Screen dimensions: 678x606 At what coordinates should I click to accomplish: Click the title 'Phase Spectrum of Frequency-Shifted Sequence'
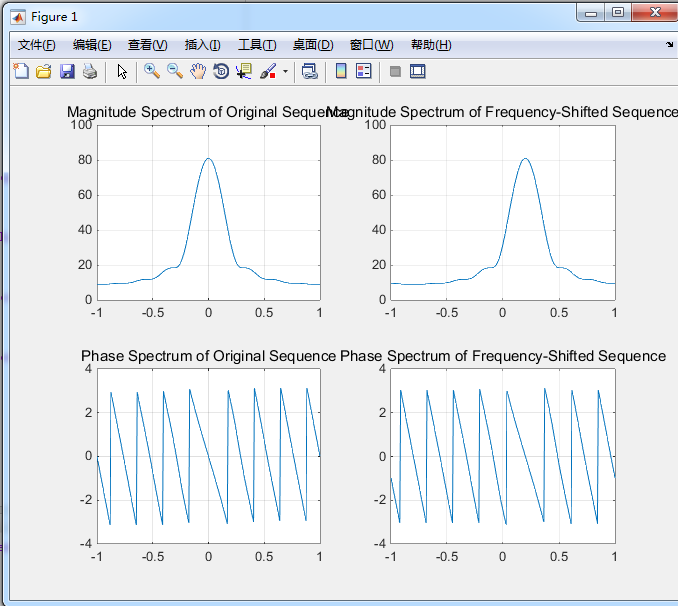click(503, 356)
